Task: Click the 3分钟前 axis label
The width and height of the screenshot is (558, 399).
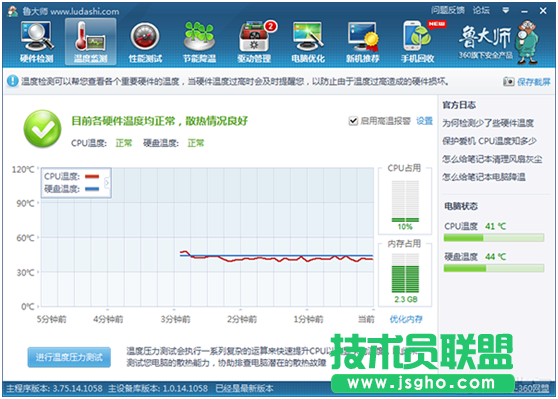Action: tap(175, 319)
